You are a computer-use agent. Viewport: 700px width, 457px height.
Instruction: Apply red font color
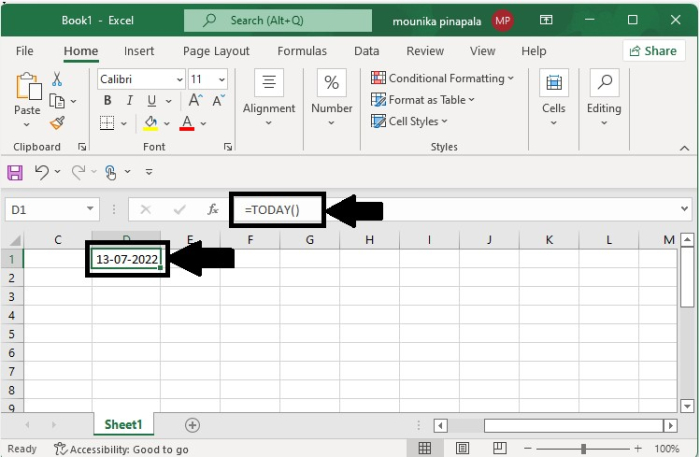pos(187,123)
